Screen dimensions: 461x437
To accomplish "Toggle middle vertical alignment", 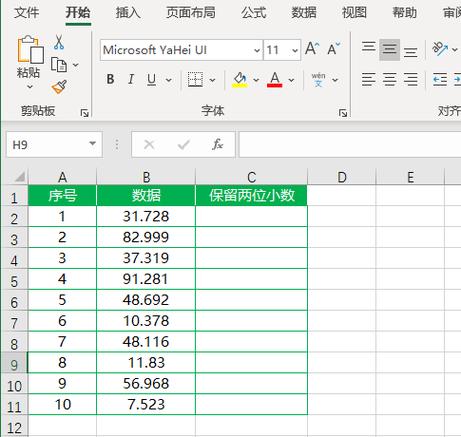I will point(389,49).
